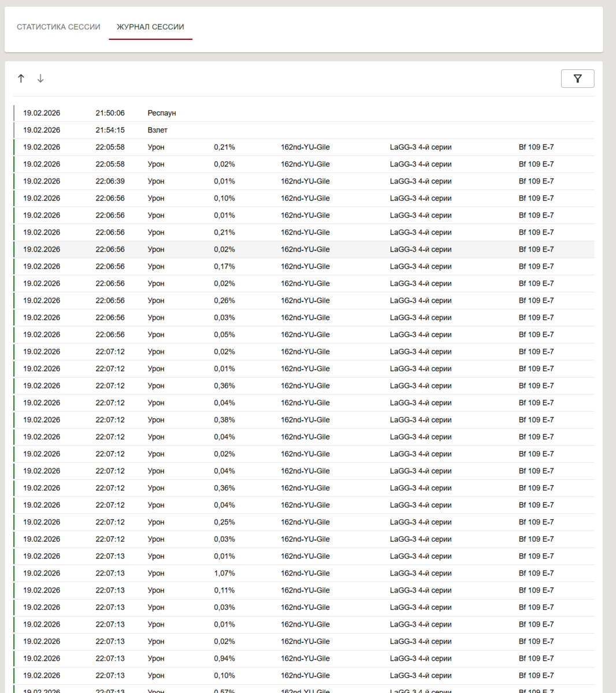Click the down arrow sort icon
616x693 pixels.
[x=40, y=79]
